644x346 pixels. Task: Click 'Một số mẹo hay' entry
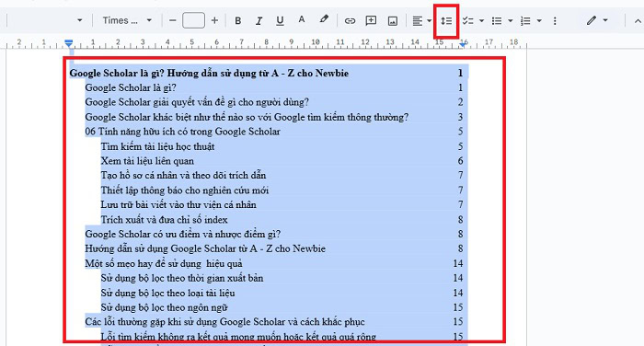164,263
